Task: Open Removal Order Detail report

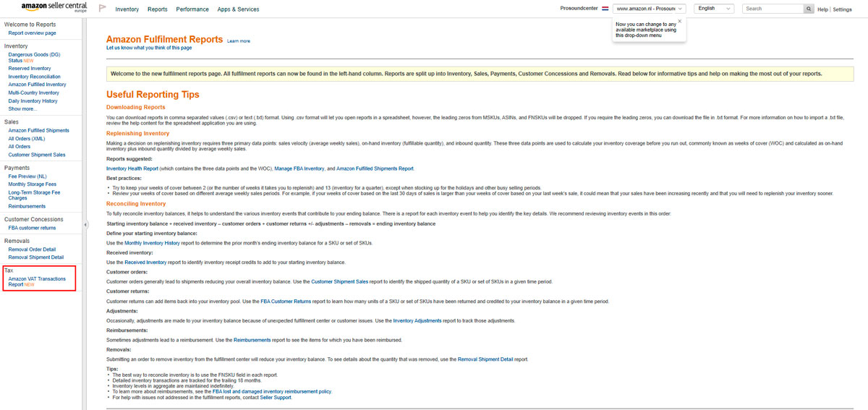Action: tap(32, 249)
